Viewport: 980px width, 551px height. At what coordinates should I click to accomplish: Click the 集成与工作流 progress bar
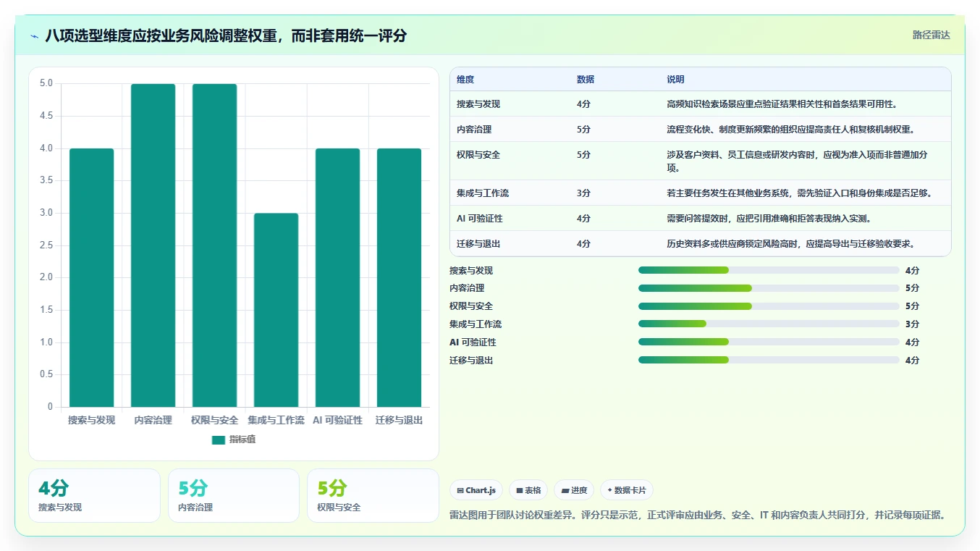(x=769, y=324)
